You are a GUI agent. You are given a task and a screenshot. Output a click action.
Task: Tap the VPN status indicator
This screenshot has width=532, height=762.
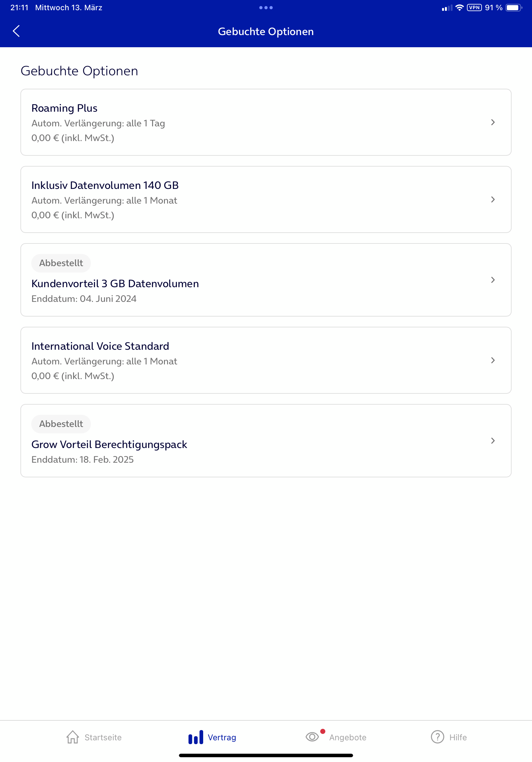(x=474, y=8)
